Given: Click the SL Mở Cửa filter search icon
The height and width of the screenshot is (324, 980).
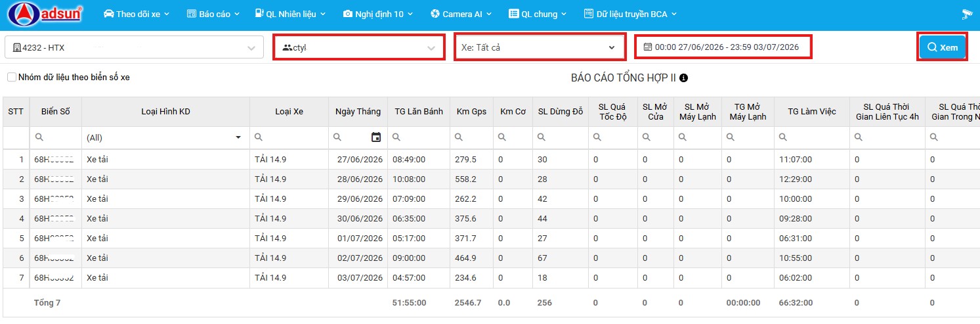Looking at the screenshot, I should 647,137.
